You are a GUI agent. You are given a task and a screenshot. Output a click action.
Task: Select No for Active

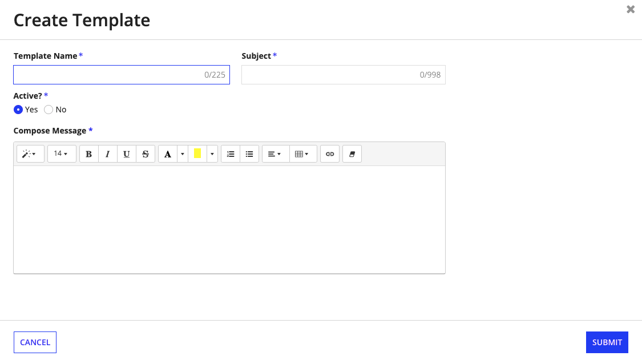49,110
